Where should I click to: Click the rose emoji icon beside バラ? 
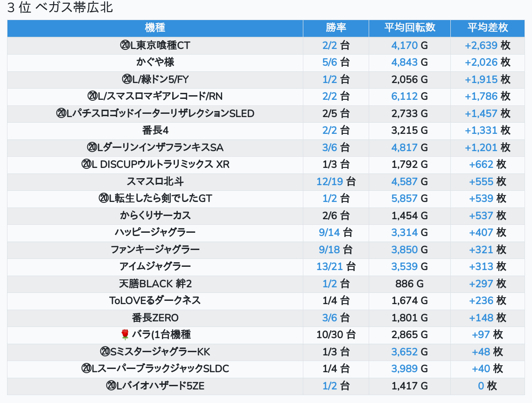click(x=125, y=335)
